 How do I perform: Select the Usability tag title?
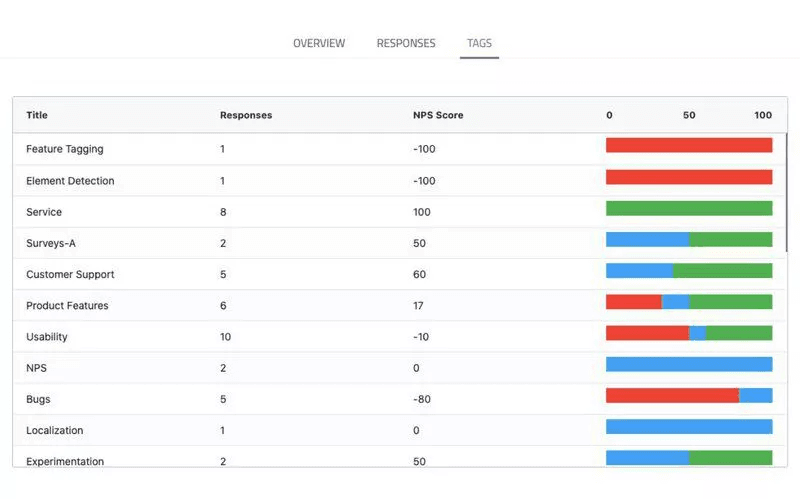tap(47, 337)
